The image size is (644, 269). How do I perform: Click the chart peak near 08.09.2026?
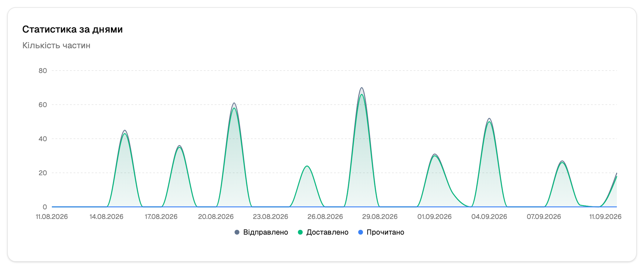point(562,161)
